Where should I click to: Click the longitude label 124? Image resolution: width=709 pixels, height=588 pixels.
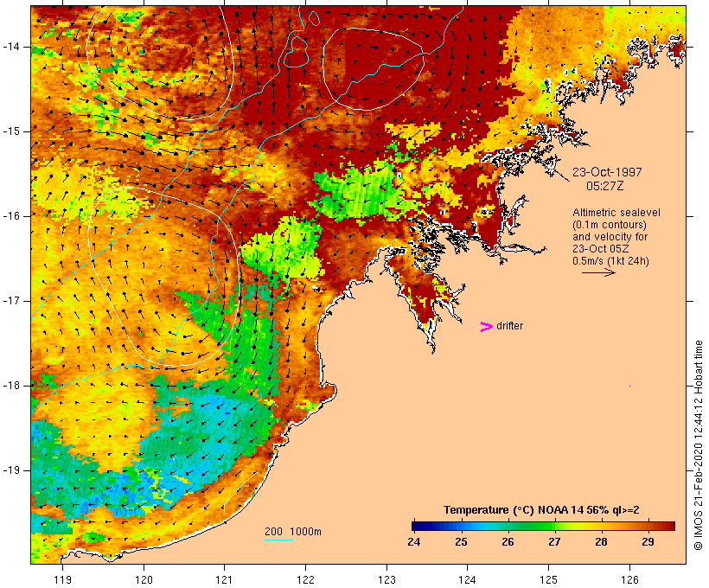tap(467, 579)
